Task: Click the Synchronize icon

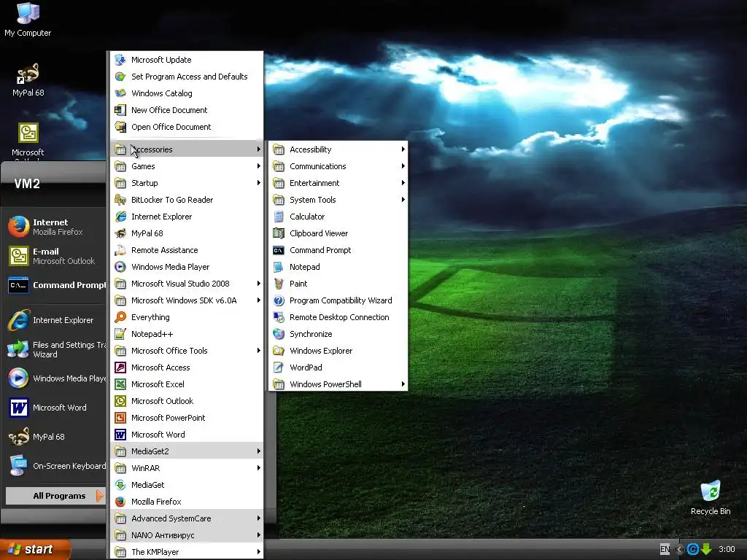Action: click(279, 334)
